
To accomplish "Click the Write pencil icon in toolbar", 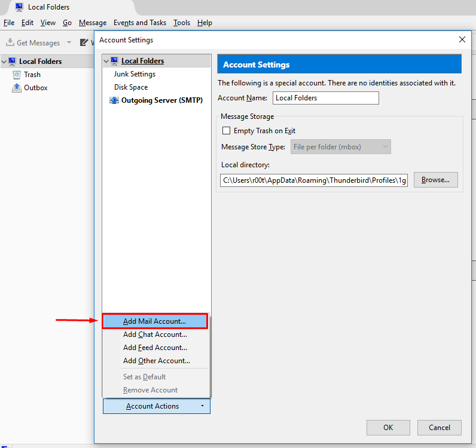I will tap(84, 42).
